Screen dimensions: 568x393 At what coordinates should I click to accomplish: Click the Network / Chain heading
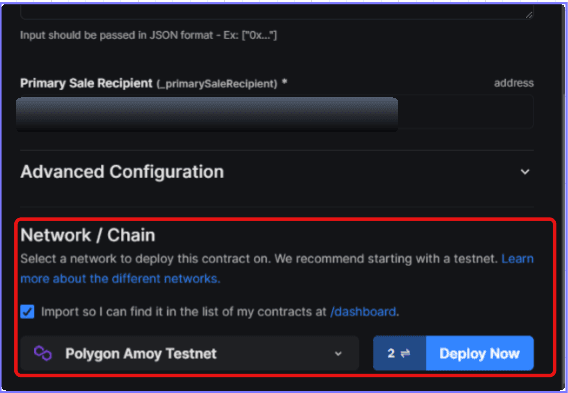coord(88,235)
